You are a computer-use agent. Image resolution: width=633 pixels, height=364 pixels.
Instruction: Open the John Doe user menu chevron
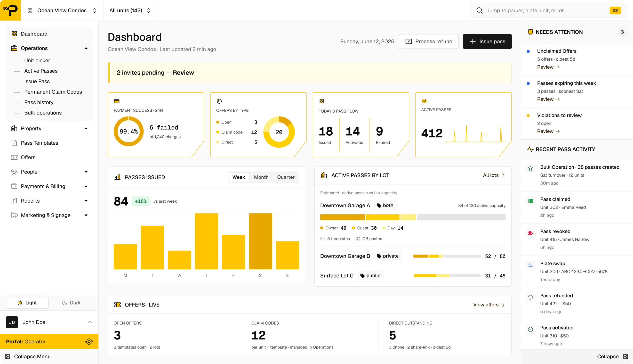[90, 322]
